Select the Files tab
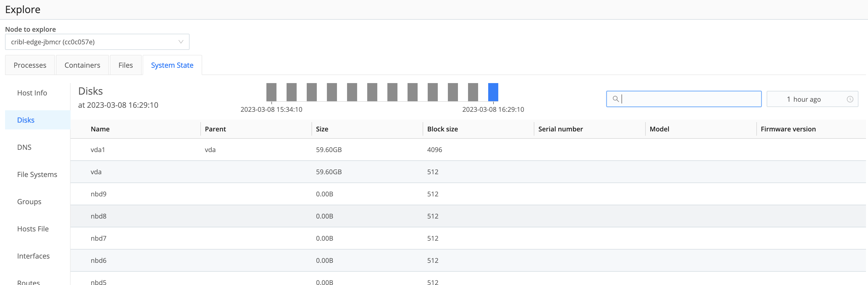 click(x=125, y=65)
